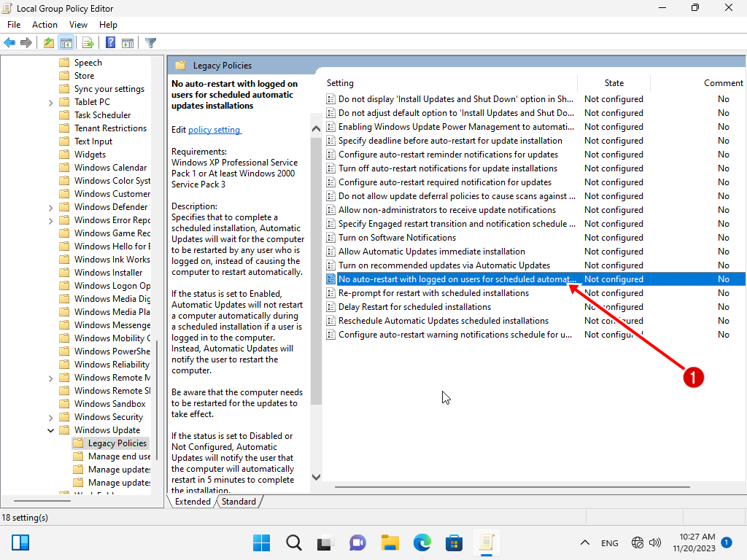Select the Task Scheduler folder in the tree
The image size is (747, 560).
(x=102, y=115)
